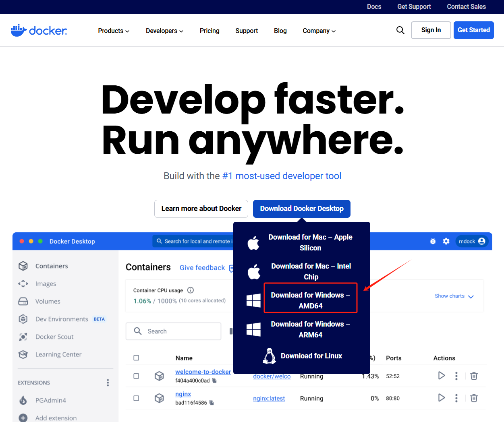Viewport: 504px width, 422px height.
Task: Open the Extensions three-dot menu
Action: tap(108, 383)
